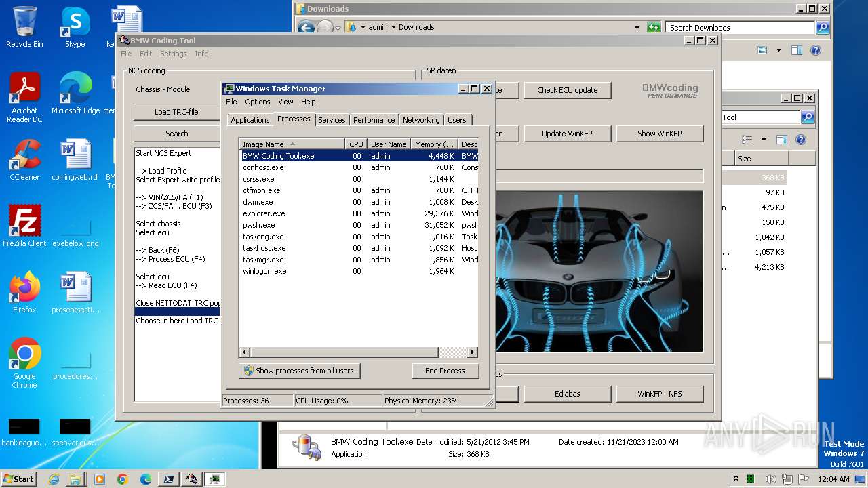The image size is (868, 488).
Task: Show hidden system tray icons
Action: [736, 479]
